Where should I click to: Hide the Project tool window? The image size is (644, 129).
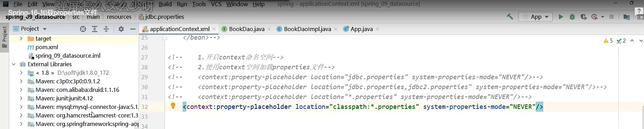pyautogui.click(x=133, y=29)
